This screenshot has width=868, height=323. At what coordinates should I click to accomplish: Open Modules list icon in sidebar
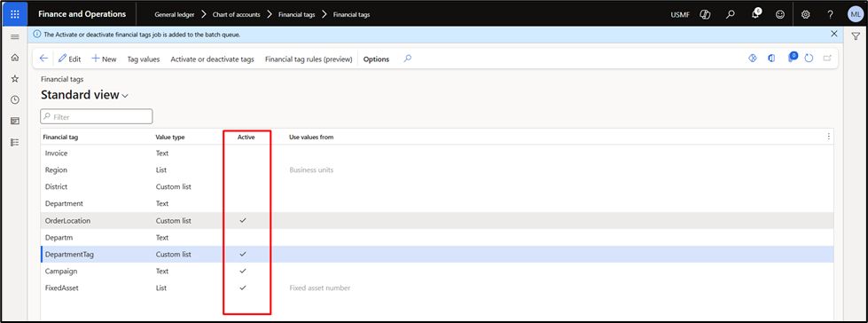click(x=15, y=142)
